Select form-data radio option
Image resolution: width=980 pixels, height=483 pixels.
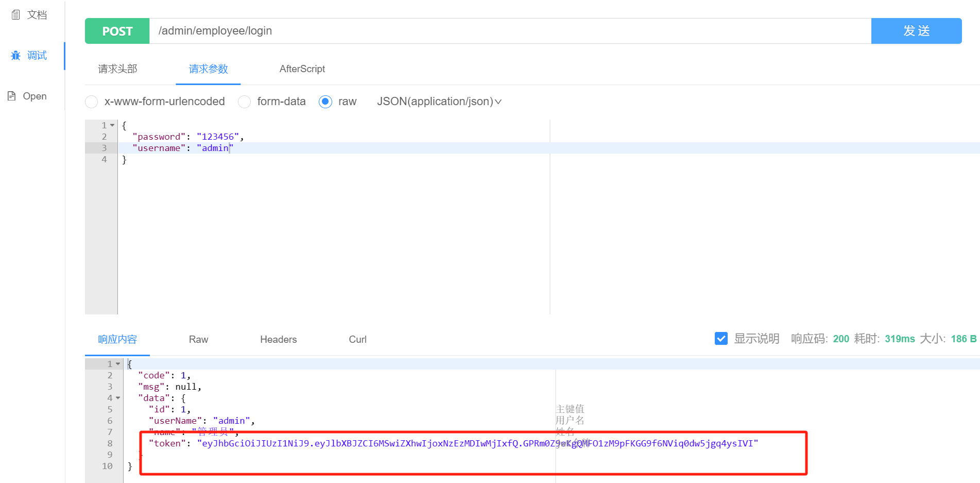coord(245,102)
